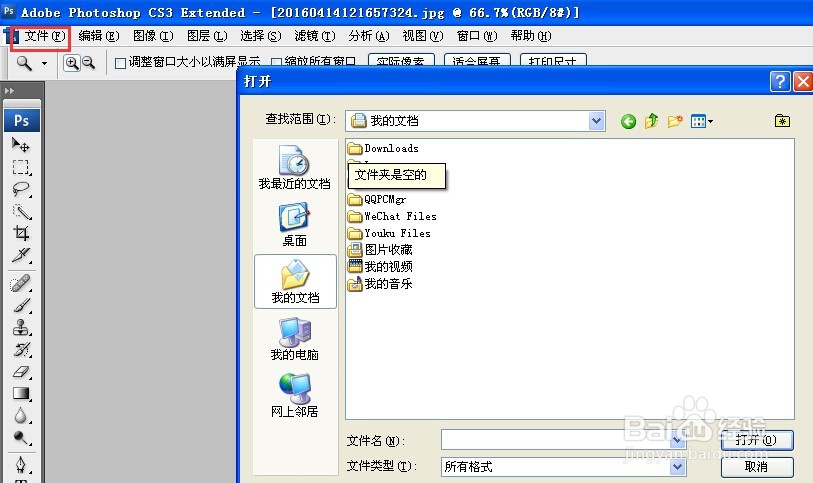
Task: Open the 文件(F) menu
Action: click(x=45, y=36)
